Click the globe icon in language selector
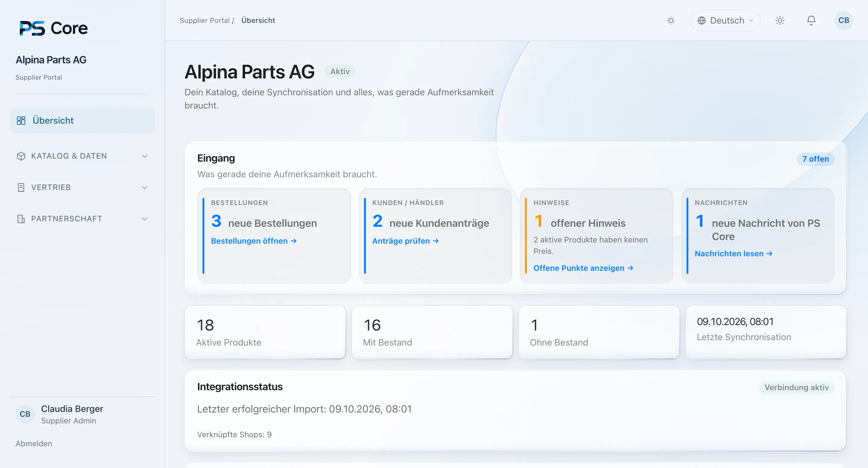Image resolution: width=868 pixels, height=468 pixels. 702,21
